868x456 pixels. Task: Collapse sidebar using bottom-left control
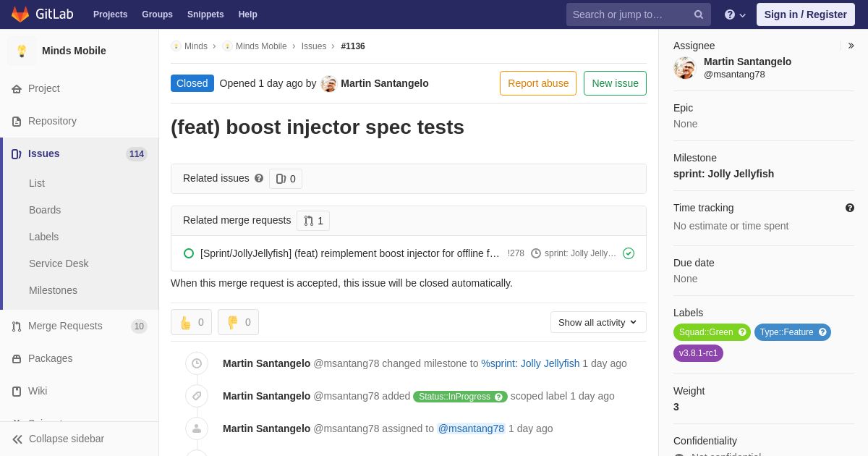coord(58,439)
